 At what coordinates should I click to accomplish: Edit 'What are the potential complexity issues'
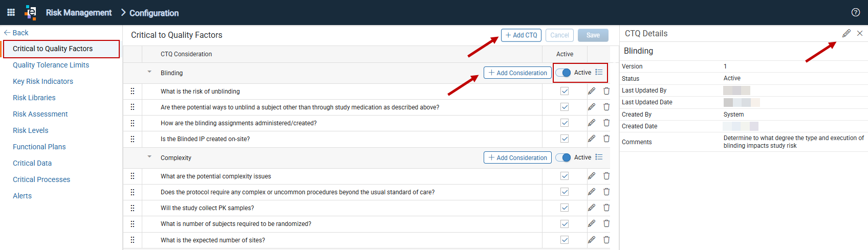click(592, 176)
